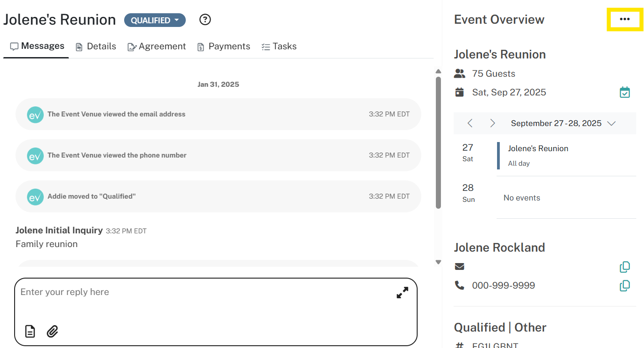Click the 'Jolene's Reunion' page title
The width and height of the screenshot is (644, 348).
(x=59, y=20)
